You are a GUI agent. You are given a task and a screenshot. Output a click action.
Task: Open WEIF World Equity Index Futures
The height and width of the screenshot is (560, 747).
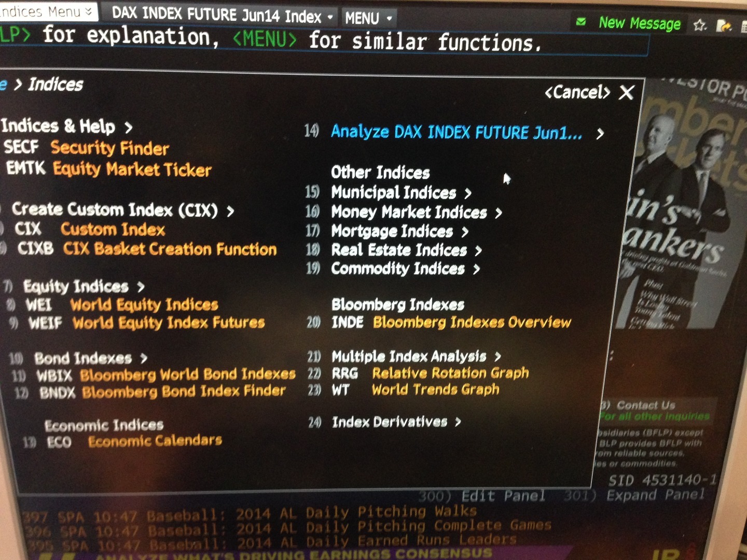(x=146, y=323)
